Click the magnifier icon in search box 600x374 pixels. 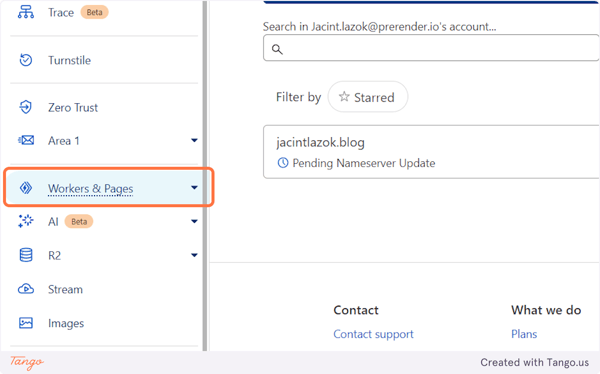(277, 49)
